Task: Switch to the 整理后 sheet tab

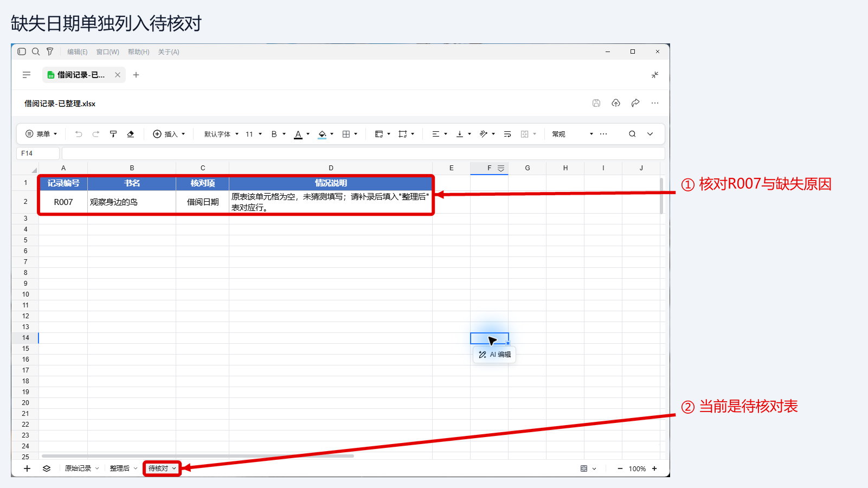Action: (124, 468)
